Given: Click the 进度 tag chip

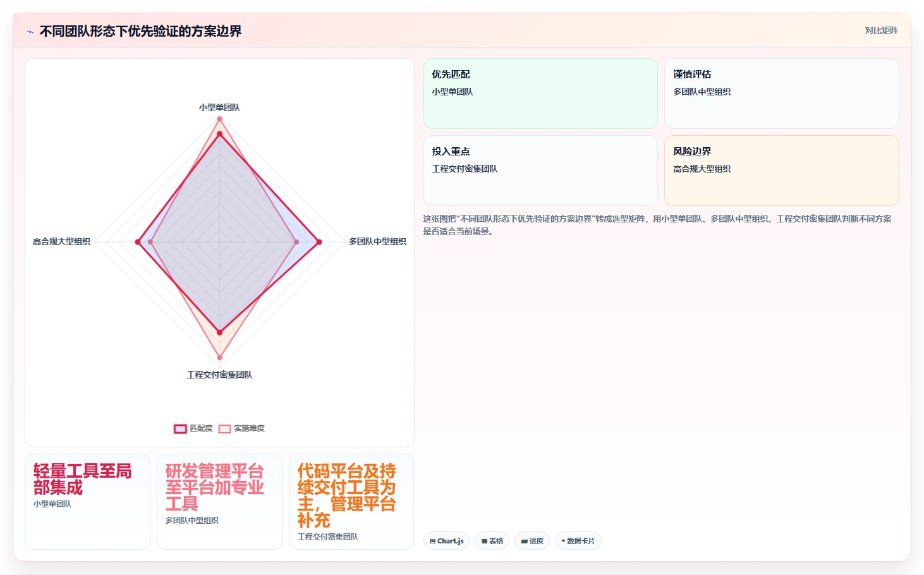Looking at the screenshot, I should point(532,541).
